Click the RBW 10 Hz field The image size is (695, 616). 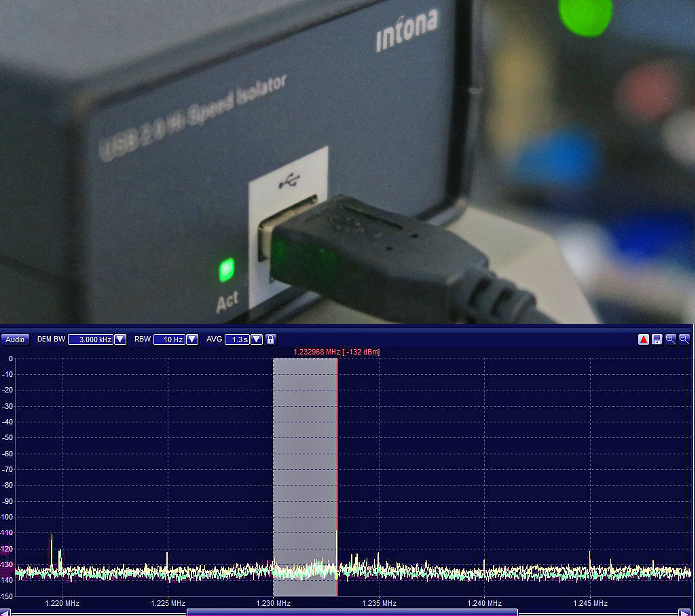click(169, 339)
